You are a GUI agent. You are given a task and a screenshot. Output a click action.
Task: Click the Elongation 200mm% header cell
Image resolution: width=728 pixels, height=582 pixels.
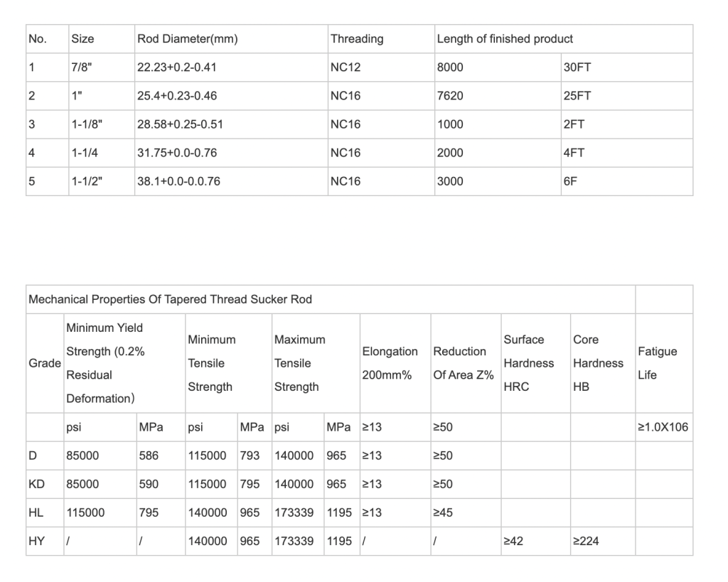[x=390, y=363]
